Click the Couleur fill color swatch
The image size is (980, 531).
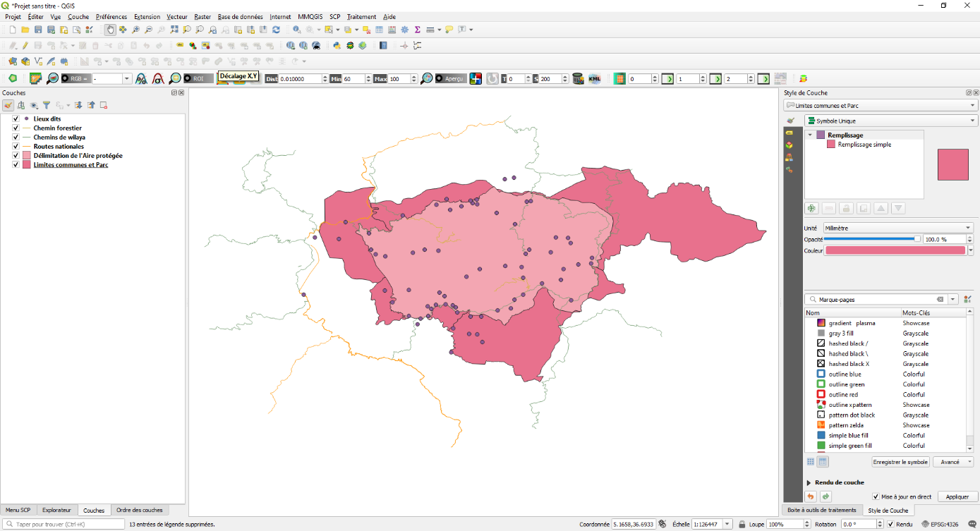coord(895,250)
